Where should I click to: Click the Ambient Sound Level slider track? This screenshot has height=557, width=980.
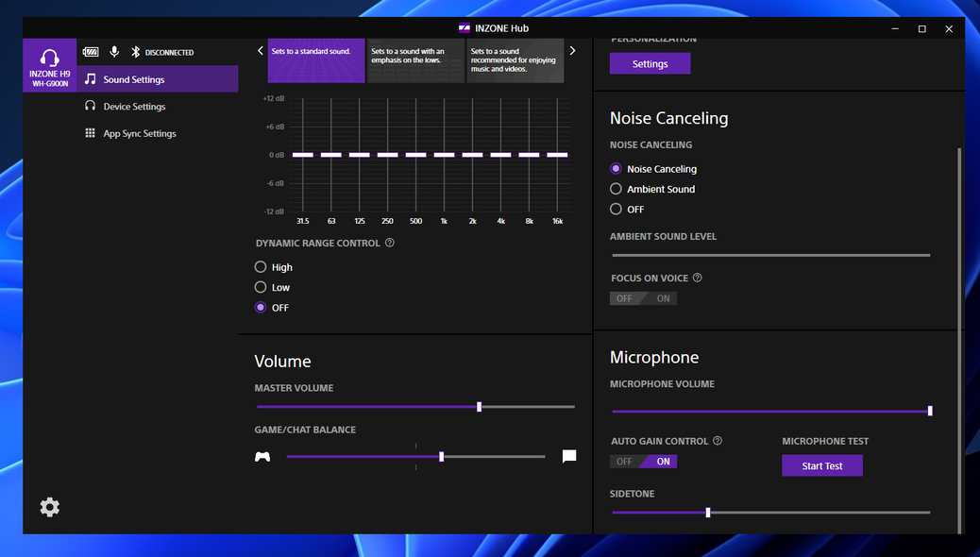click(771, 255)
